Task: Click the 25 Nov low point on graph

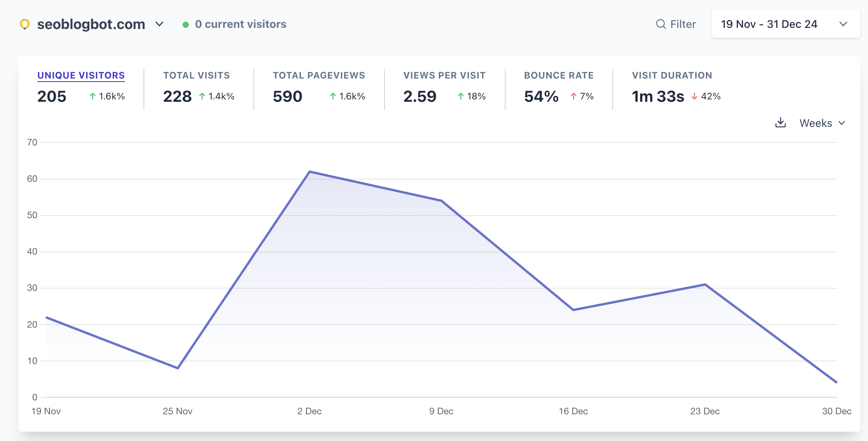Action: (178, 368)
